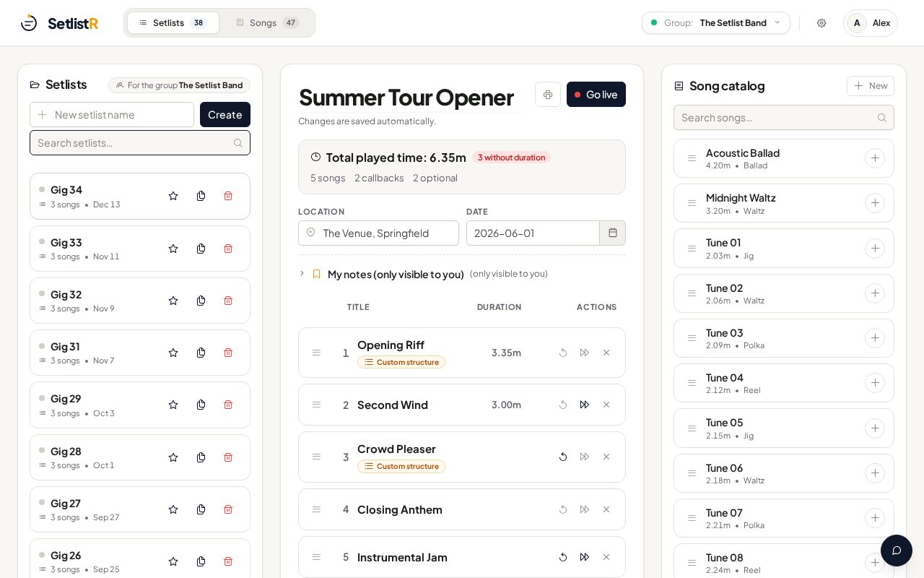Click the 3 without duration badge
Image resolution: width=924 pixels, height=578 pixels.
511,158
